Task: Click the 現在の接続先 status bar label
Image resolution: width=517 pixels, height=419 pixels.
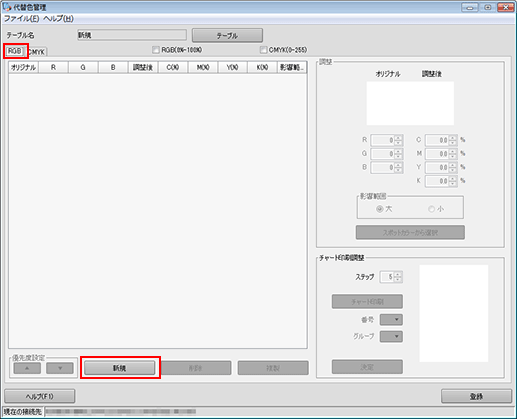Action: [23, 412]
